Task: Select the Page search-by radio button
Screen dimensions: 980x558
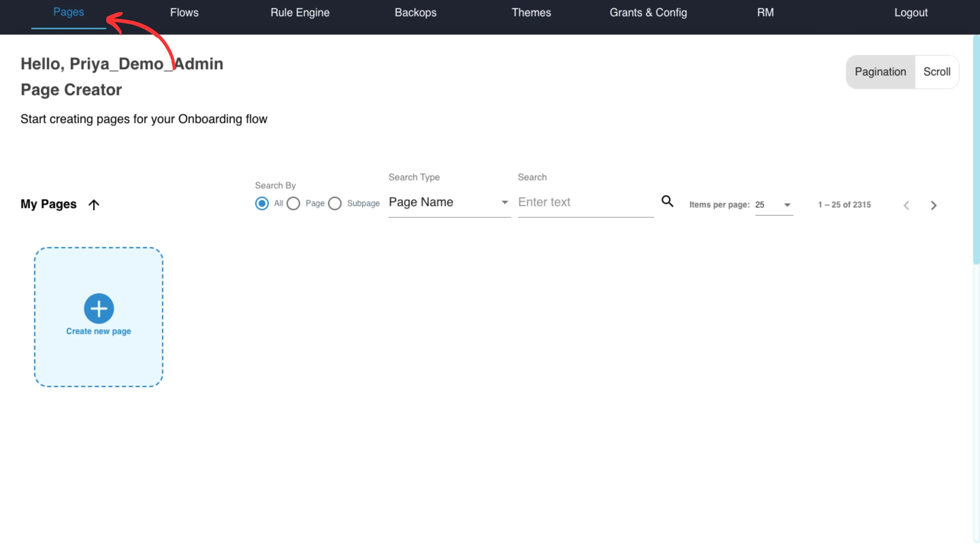Action: (293, 204)
